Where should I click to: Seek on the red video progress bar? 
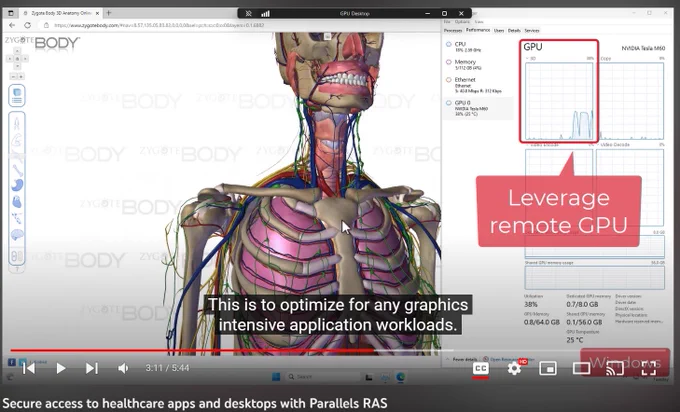pyautogui.click(x=193, y=350)
